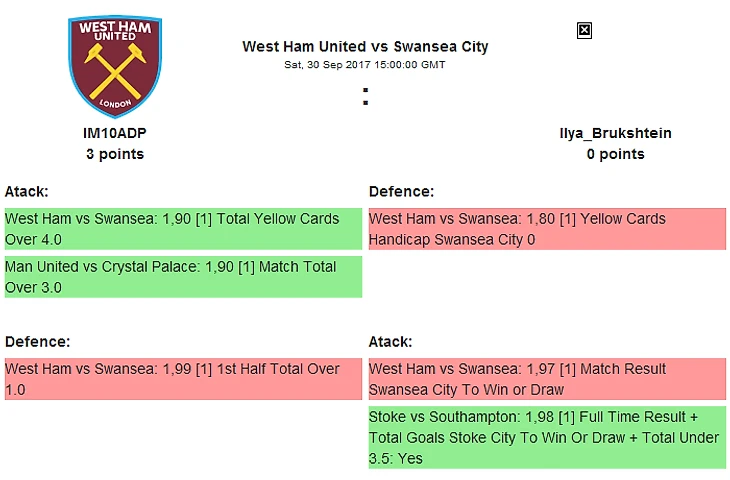Screen dimensions: 730x480
Task: Select the Ilya_Brukshtein username
Action: coord(615,133)
